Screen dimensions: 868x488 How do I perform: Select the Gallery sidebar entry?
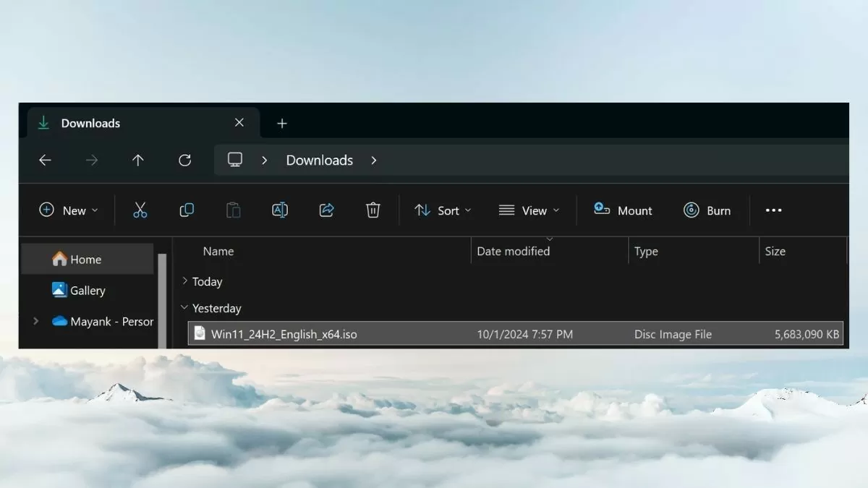pos(87,290)
